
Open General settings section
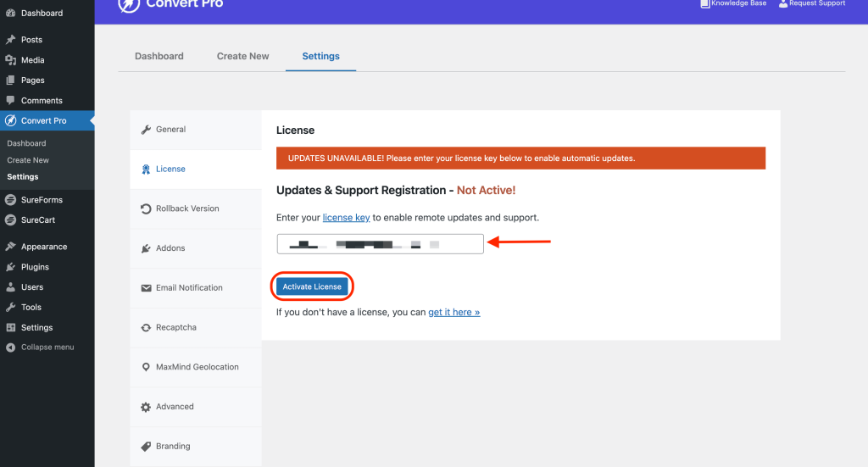coord(196,130)
